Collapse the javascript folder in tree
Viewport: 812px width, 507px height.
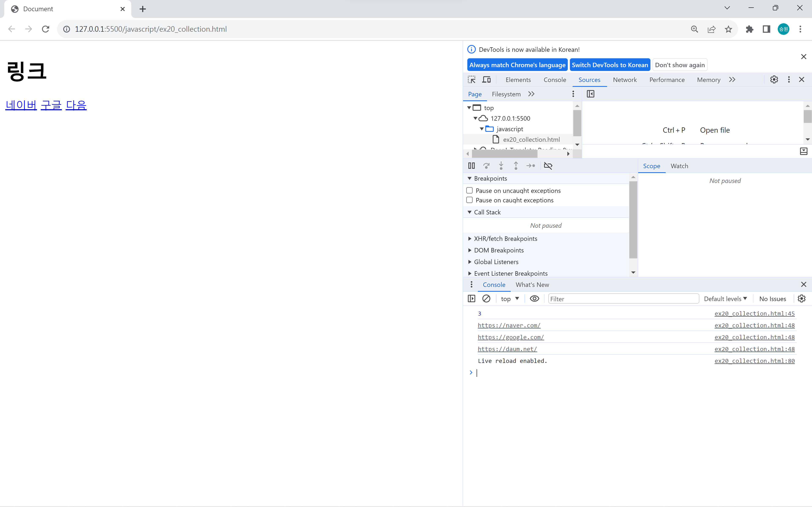(482, 129)
